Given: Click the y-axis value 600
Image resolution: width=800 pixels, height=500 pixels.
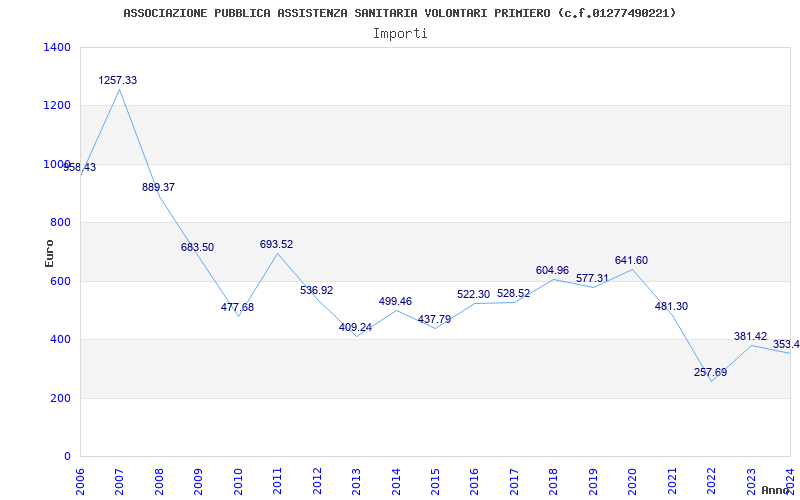Looking at the screenshot, I should click(x=61, y=281).
